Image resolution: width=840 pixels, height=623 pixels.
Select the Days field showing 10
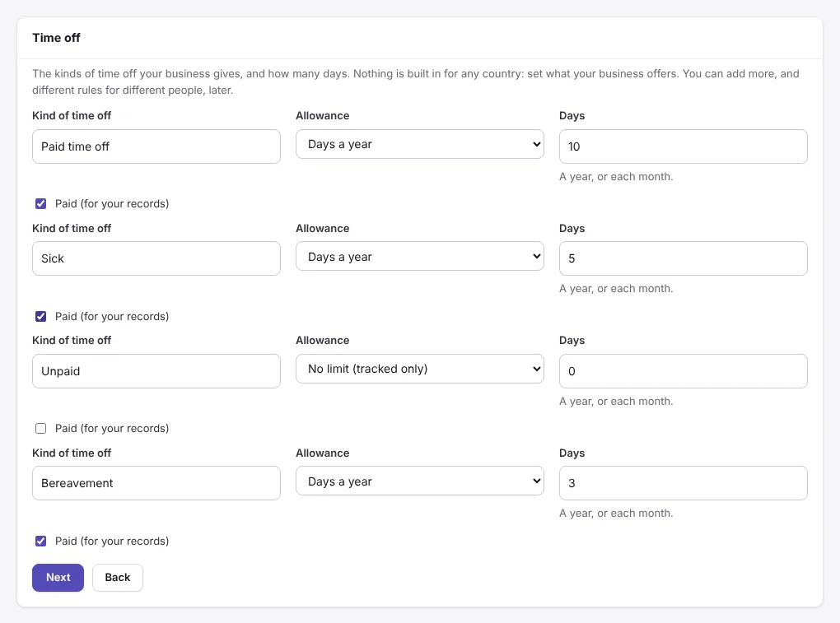point(684,146)
